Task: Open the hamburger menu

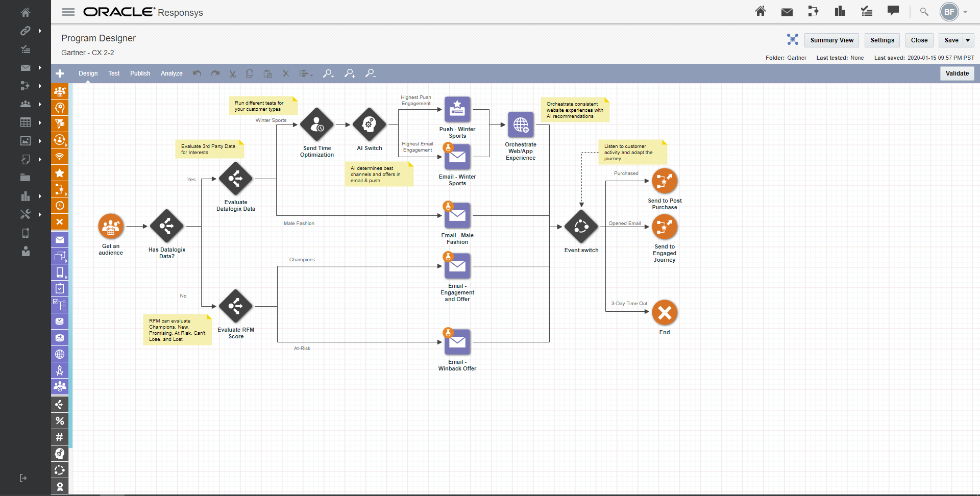Action: 68,12
